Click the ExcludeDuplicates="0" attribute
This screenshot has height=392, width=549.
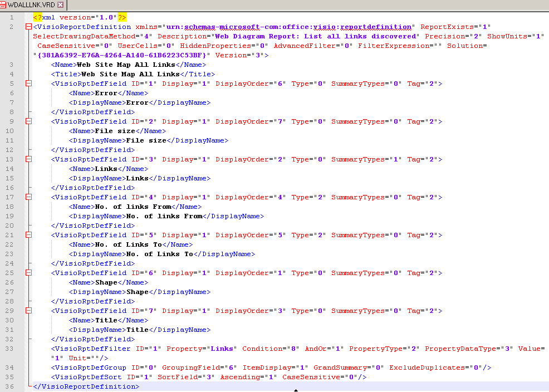[x=436, y=367]
